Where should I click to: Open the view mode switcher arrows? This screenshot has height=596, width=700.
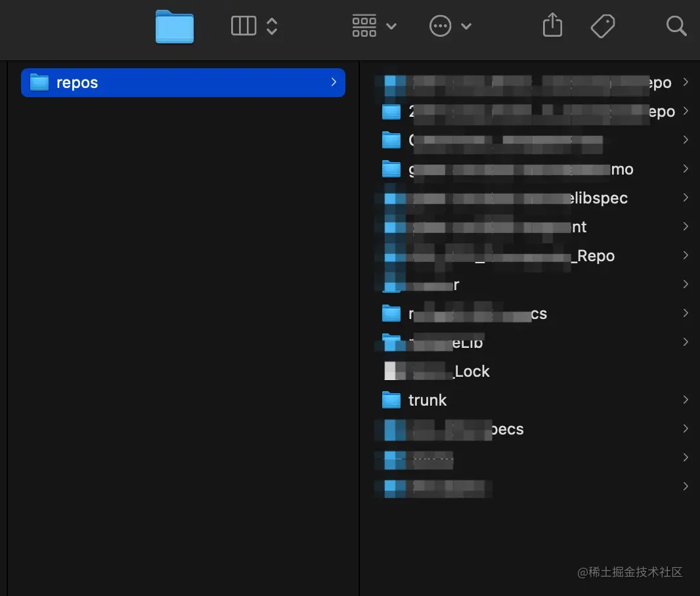pos(272,26)
